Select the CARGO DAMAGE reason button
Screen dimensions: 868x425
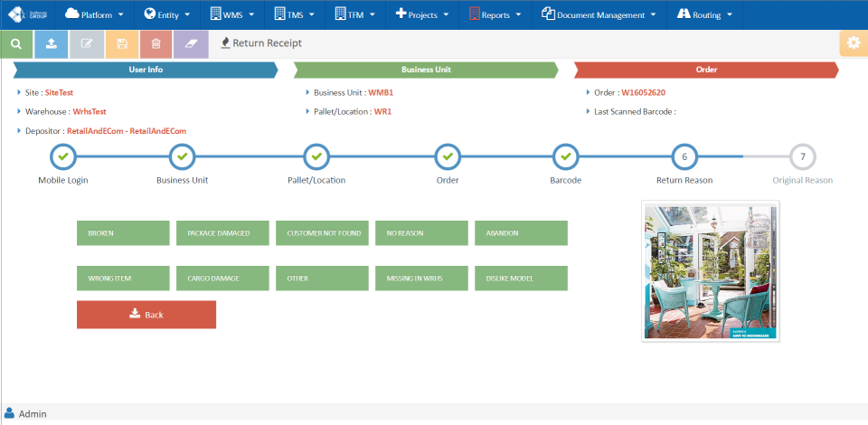point(222,279)
